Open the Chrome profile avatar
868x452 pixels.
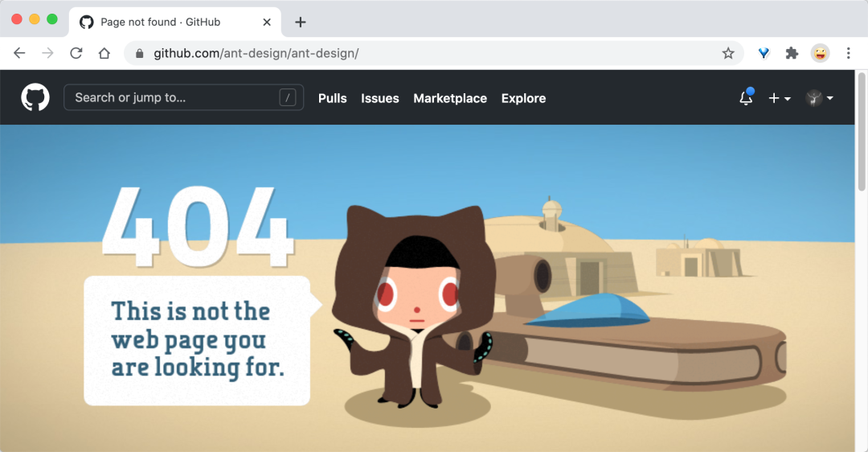point(820,53)
